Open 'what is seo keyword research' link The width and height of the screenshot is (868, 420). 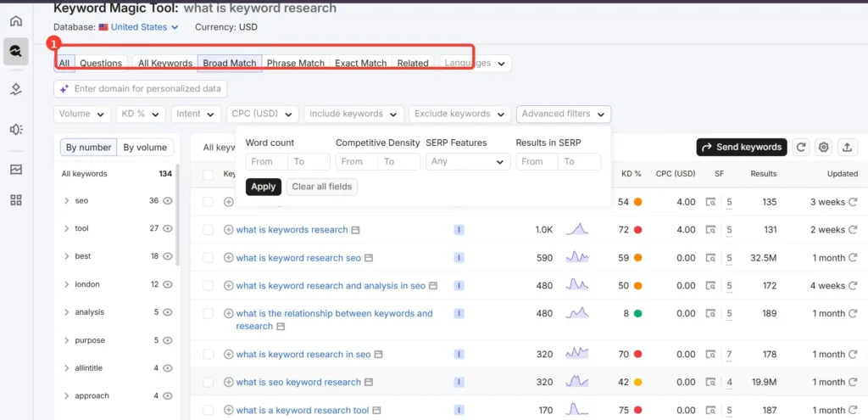[x=298, y=382]
